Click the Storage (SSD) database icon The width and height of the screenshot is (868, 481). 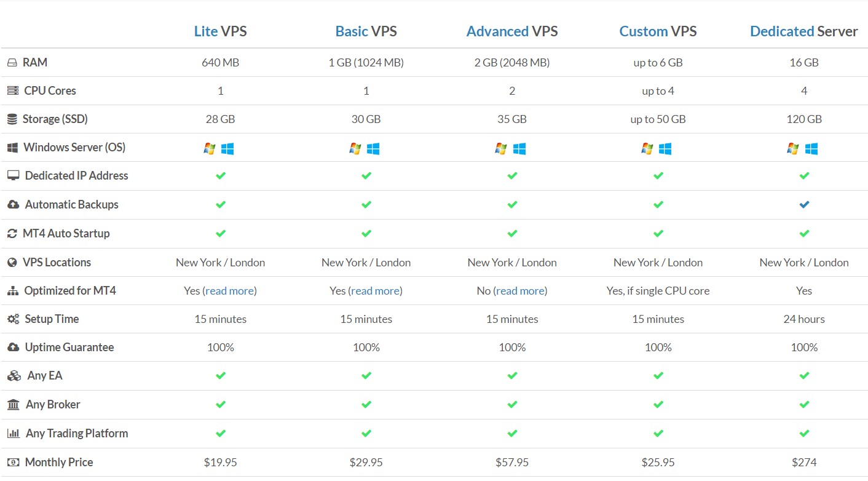click(x=12, y=119)
